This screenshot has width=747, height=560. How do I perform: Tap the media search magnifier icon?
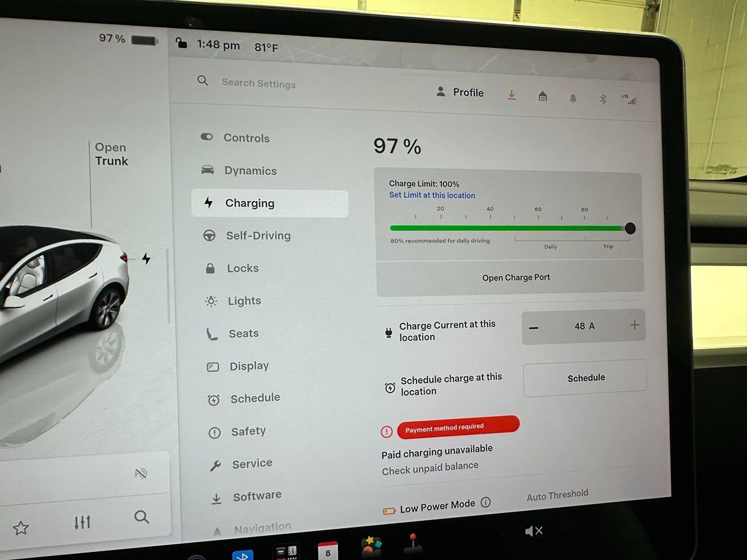142,516
